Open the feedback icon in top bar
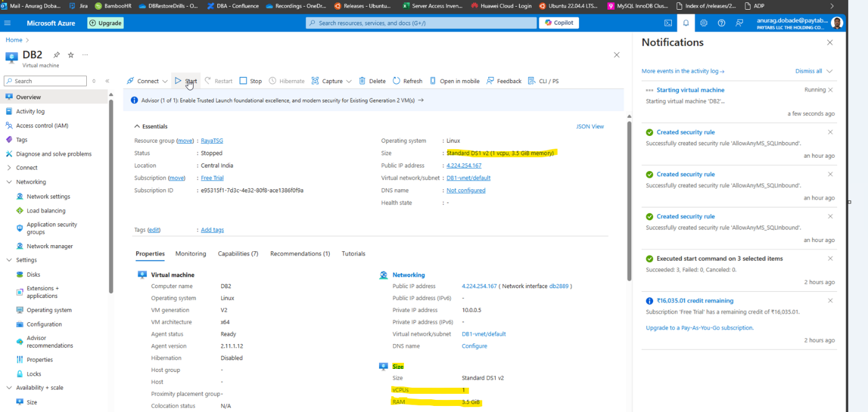Screen dimensions: 868x412 click(x=739, y=23)
